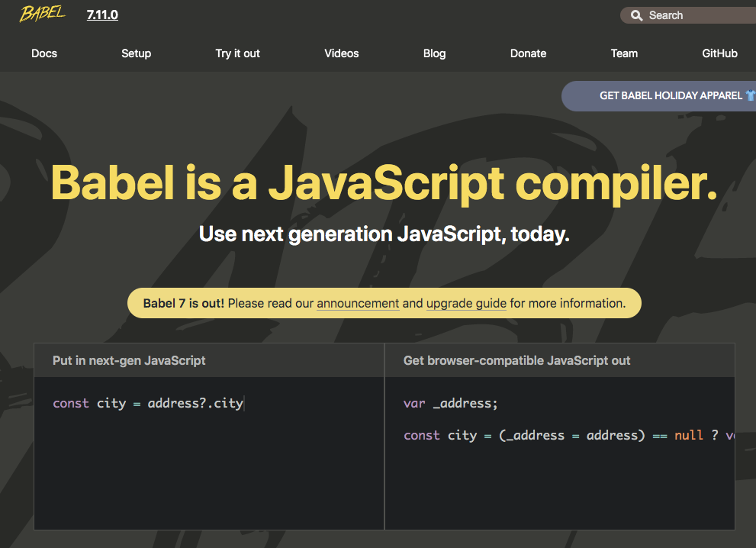Open the upgrade guide link
Screen dimensions: 756x548
[466, 304]
